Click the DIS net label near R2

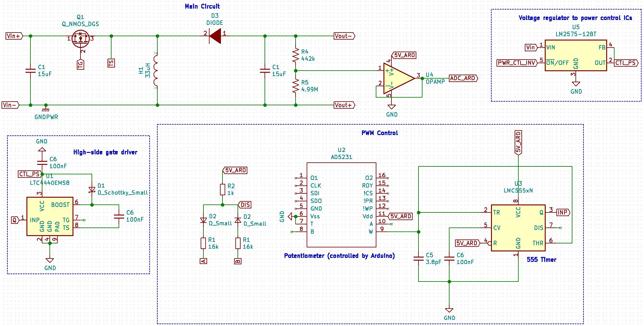coord(245,205)
